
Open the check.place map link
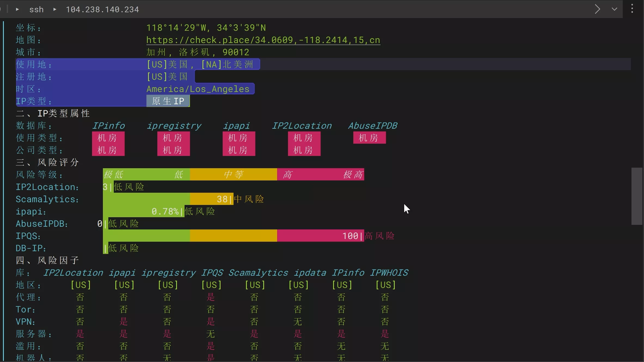coord(263,40)
